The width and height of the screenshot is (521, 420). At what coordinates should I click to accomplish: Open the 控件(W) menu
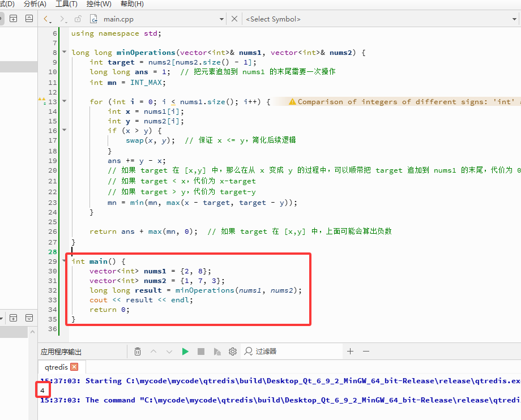(x=99, y=4)
